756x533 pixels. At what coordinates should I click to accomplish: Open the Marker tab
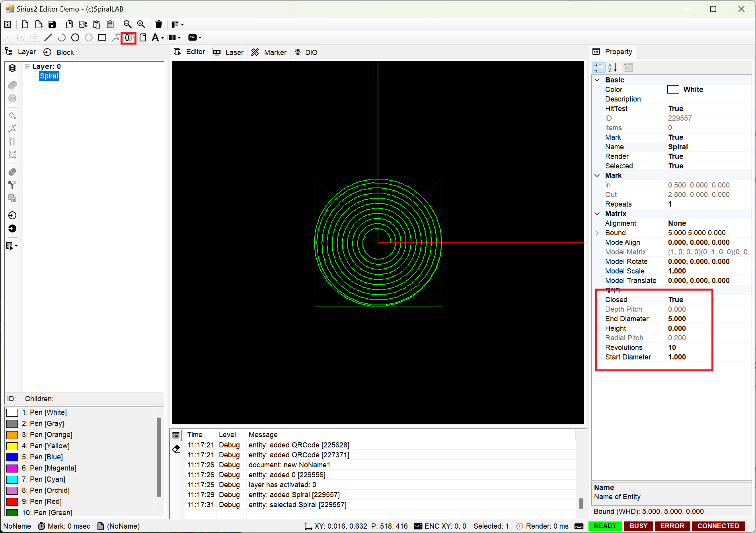pos(269,52)
